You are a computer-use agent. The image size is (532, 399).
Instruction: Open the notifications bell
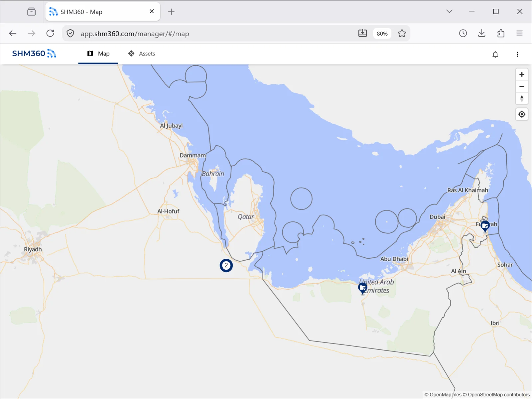[495, 54]
